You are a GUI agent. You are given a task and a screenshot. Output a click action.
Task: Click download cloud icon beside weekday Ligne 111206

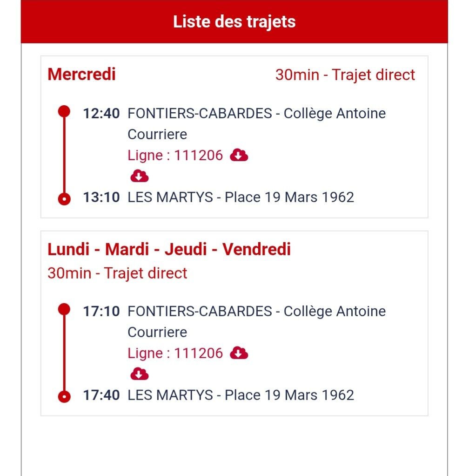pyautogui.click(x=239, y=353)
